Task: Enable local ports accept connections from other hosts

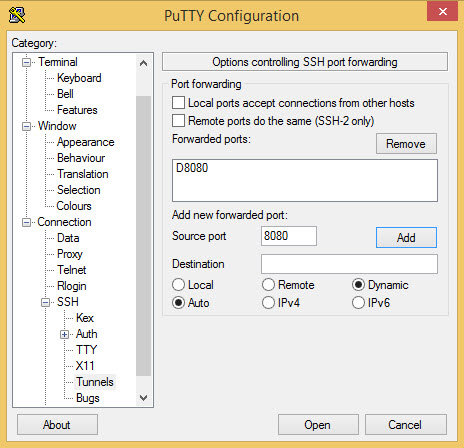Action: click(178, 103)
